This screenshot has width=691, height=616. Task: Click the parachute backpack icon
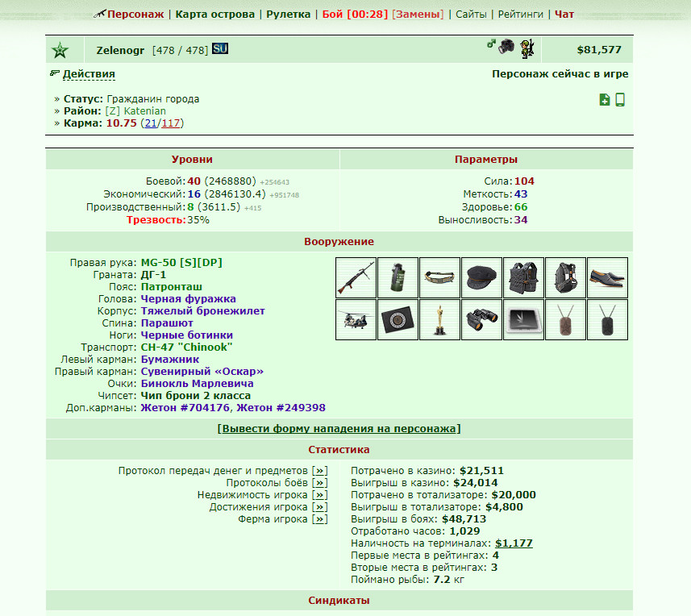point(565,277)
